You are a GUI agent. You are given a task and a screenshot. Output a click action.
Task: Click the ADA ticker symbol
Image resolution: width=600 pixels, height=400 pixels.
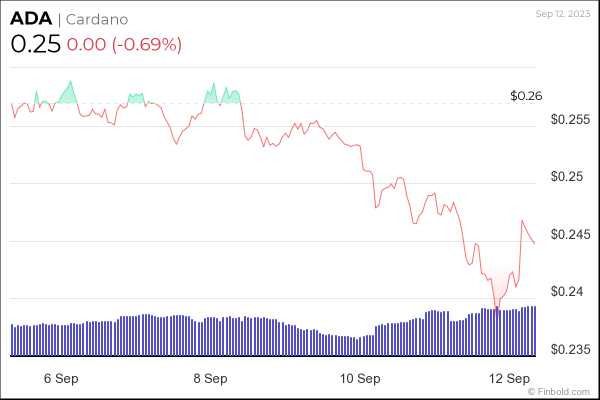30,19
